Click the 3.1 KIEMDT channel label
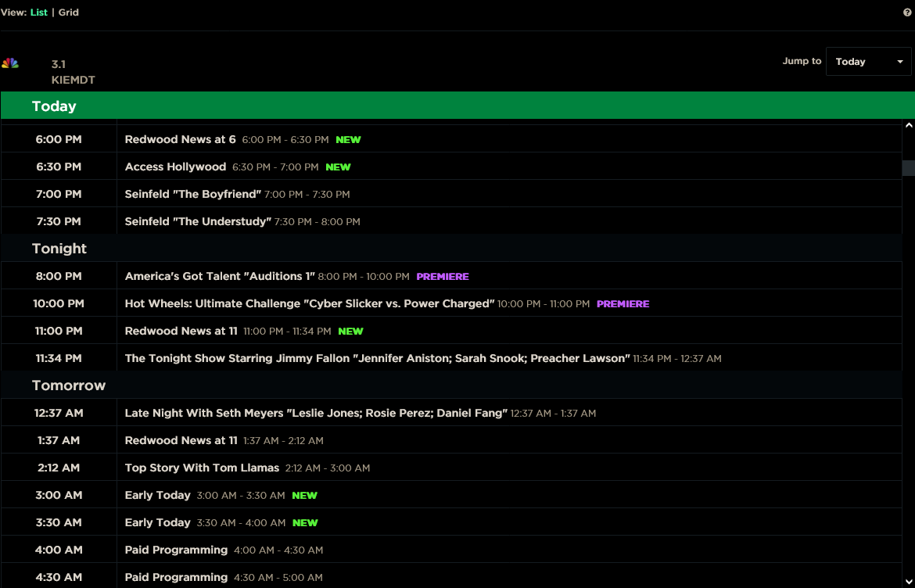Screen dimensions: 915x588 coord(73,72)
